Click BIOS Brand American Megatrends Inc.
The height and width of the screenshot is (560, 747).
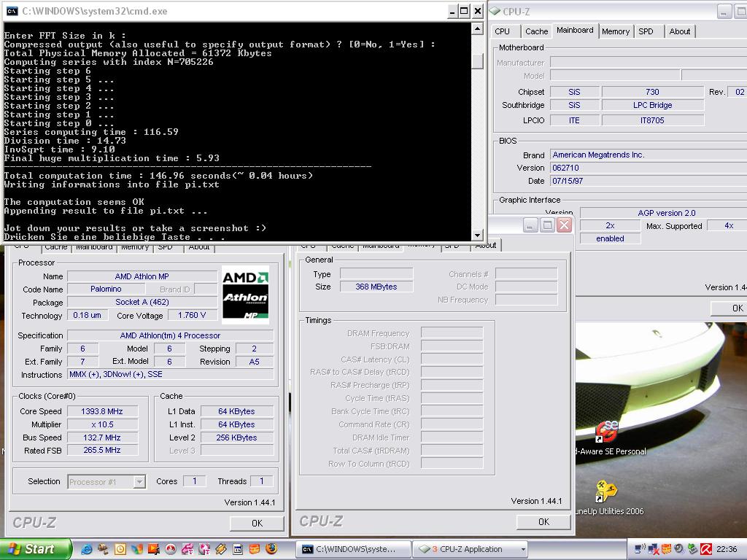649,155
